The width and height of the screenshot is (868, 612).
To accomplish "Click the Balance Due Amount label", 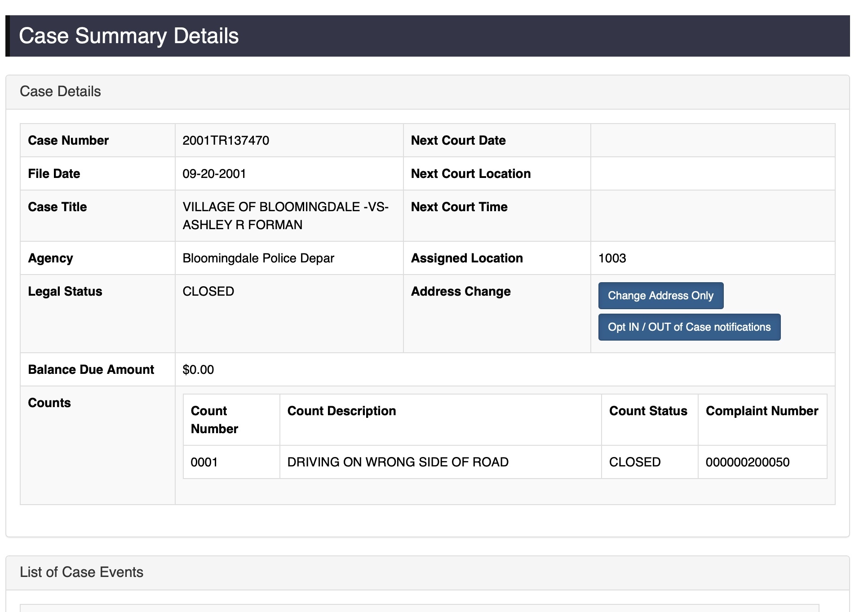I will [91, 370].
